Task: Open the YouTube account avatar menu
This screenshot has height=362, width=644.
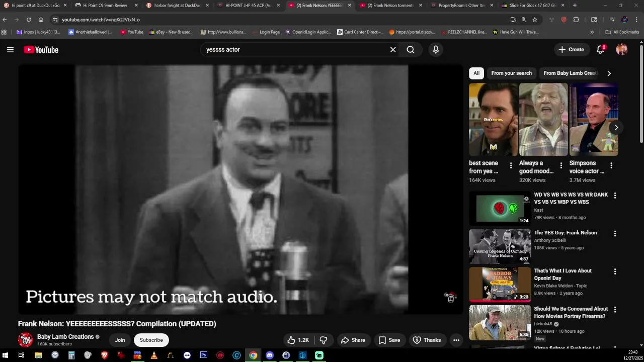Action: pos(622,49)
